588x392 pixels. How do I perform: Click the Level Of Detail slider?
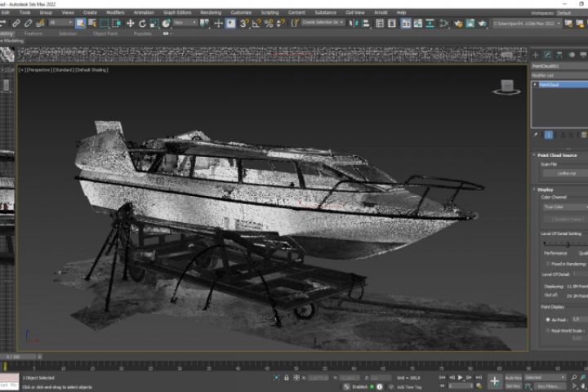click(567, 243)
